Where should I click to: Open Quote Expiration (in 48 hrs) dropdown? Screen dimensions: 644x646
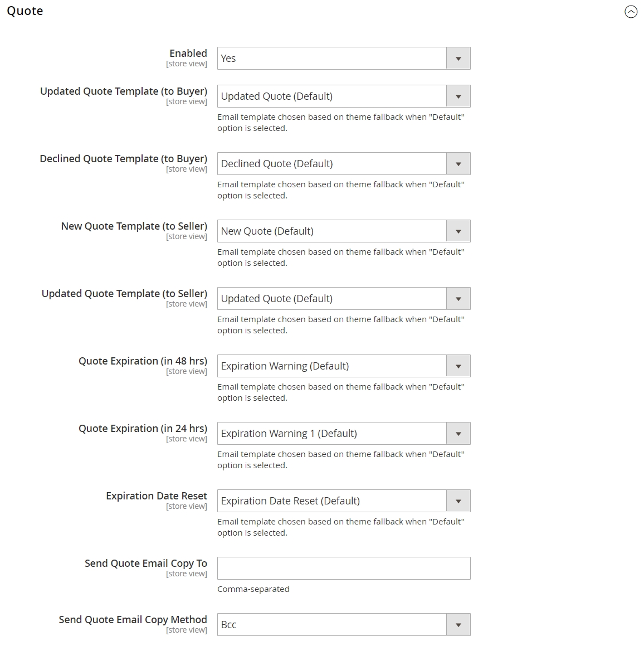(343, 366)
